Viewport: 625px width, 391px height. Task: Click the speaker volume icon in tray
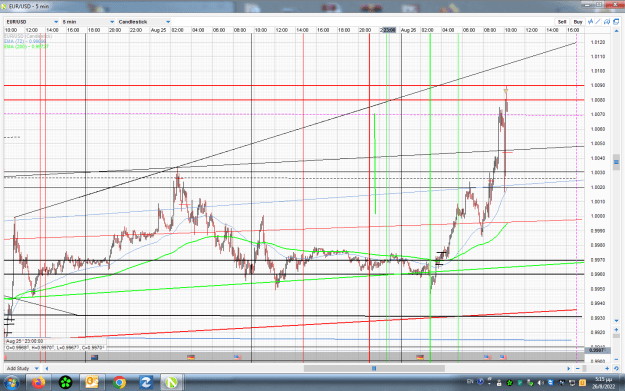540,383
